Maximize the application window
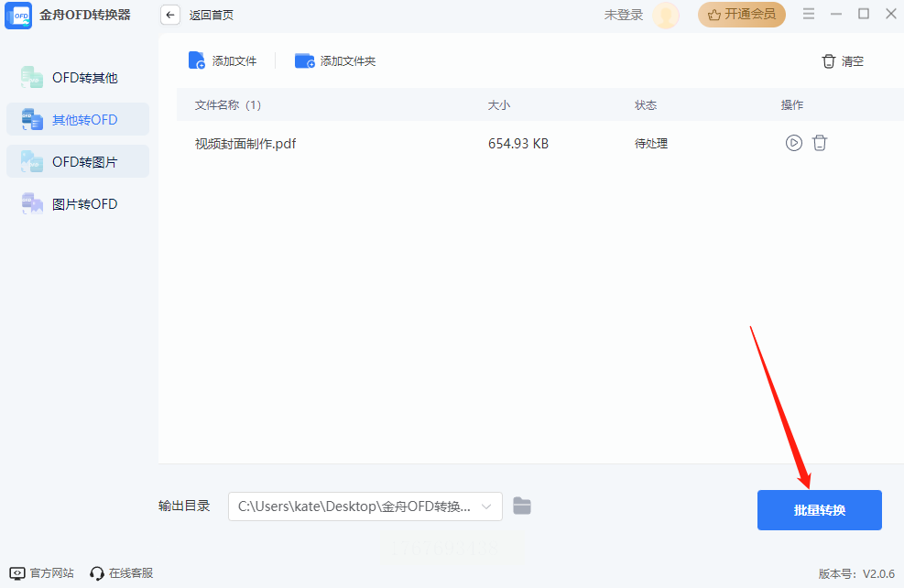Viewport: 904px width, 588px height. pyautogui.click(x=864, y=14)
